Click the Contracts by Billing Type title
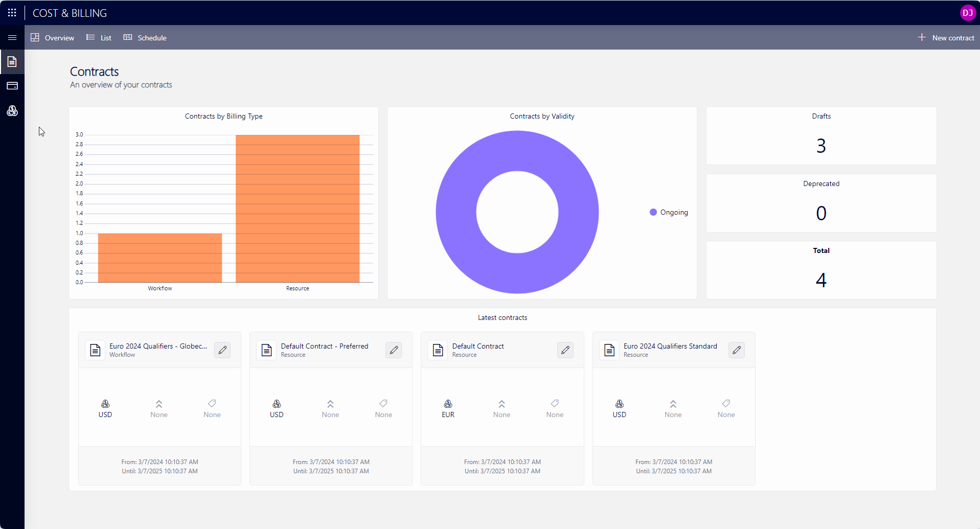The width and height of the screenshot is (980, 529). [224, 116]
